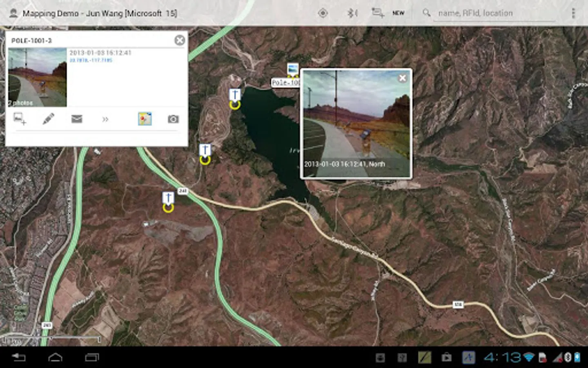Tap the camera icon in info panel
The height and width of the screenshot is (368, 588).
coord(173,119)
